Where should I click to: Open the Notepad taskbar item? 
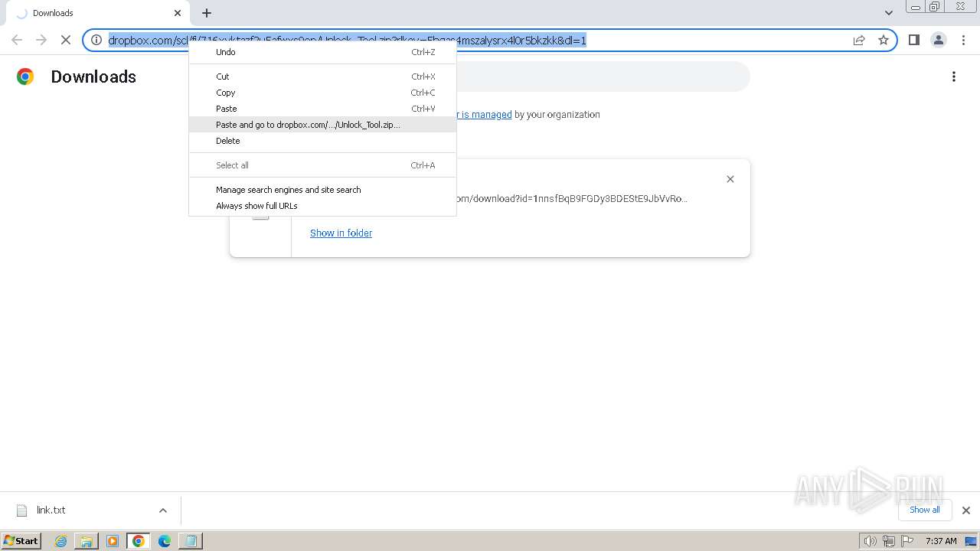pos(191,541)
